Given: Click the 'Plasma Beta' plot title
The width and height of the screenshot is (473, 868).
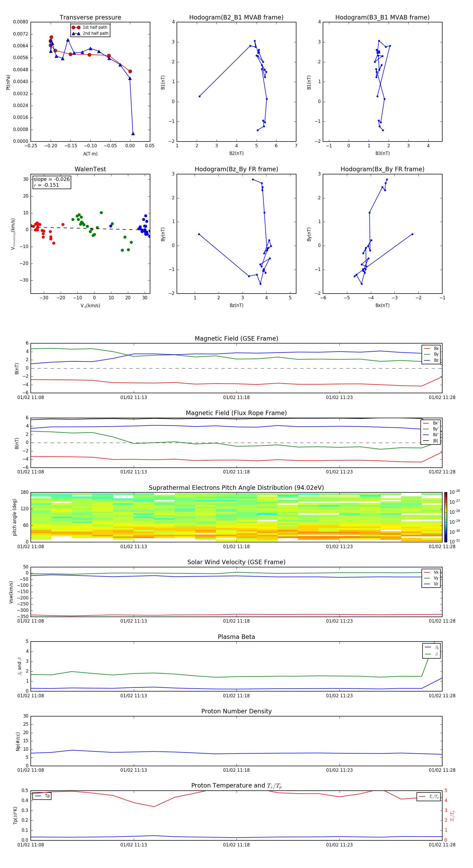Looking at the screenshot, I should coord(236,637).
